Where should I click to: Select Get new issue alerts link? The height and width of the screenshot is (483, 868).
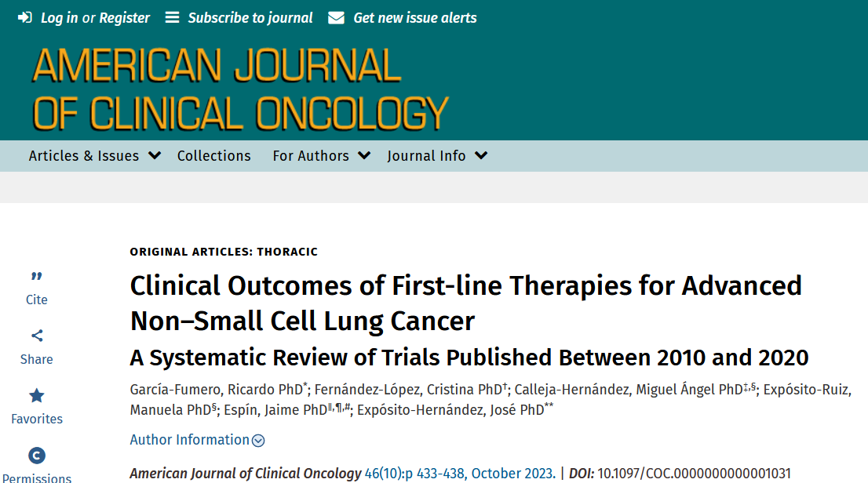pos(414,17)
